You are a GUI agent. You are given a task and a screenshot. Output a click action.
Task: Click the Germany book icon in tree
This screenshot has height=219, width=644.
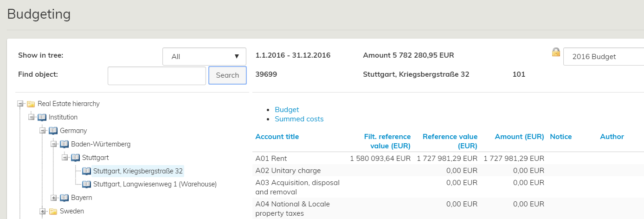click(53, 131)
